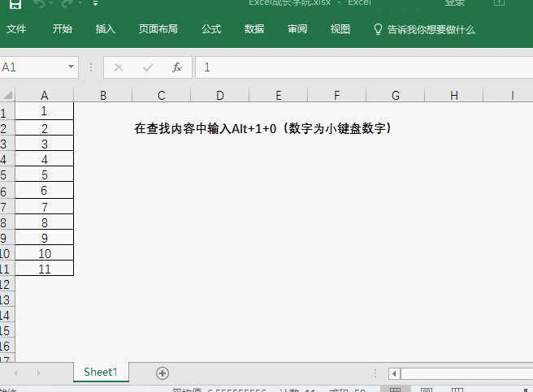Screen dimensions: 533x392
Task: Select cell A10 containing 10
Action: tap(44, 253)
